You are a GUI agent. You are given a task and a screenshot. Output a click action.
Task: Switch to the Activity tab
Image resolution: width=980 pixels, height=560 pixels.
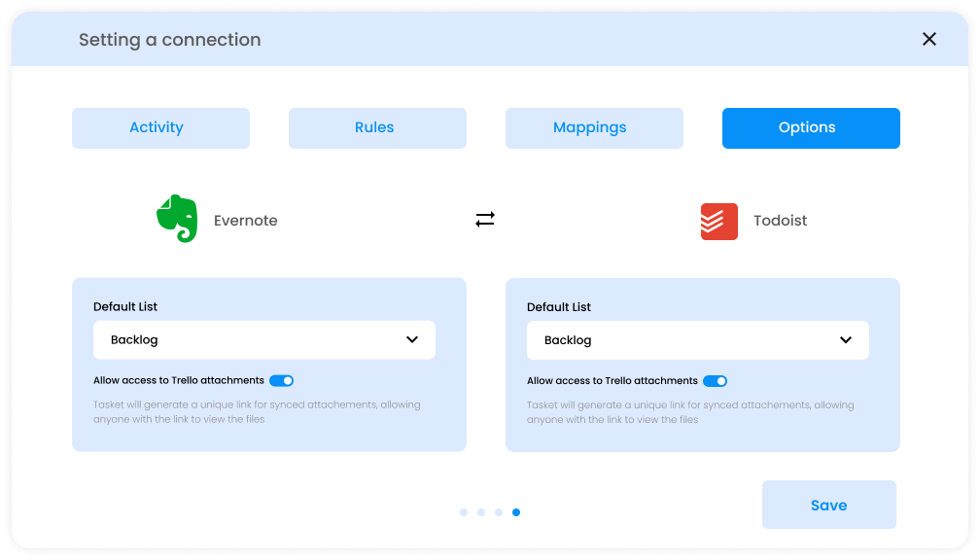point(160,128)
